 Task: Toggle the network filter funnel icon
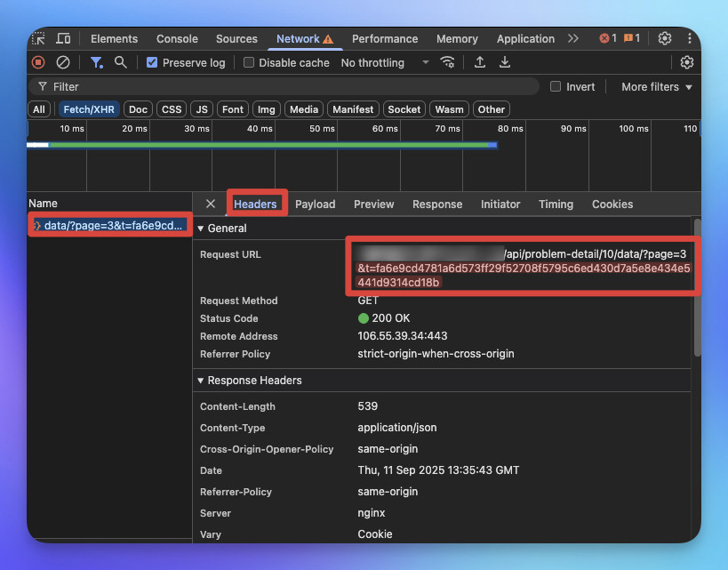[96, 62]
